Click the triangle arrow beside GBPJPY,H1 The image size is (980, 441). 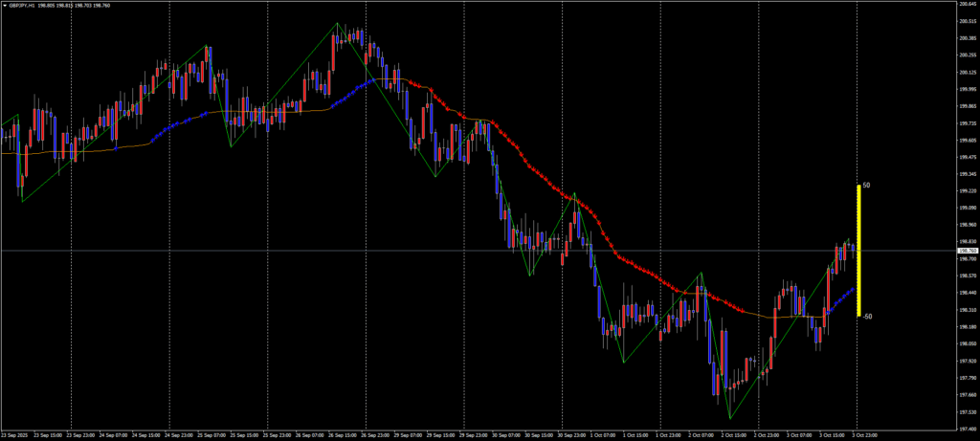point(5,5)
